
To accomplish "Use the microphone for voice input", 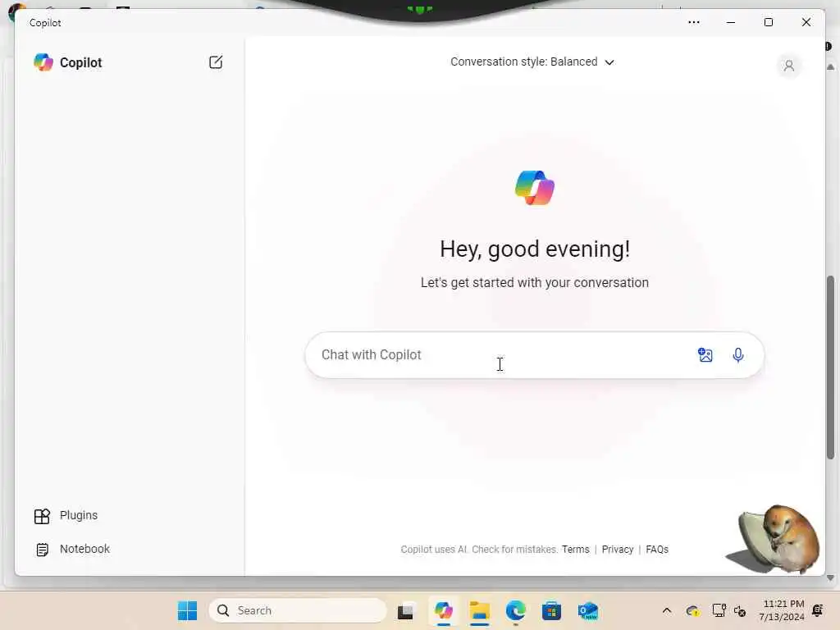I will click(737, 354).
